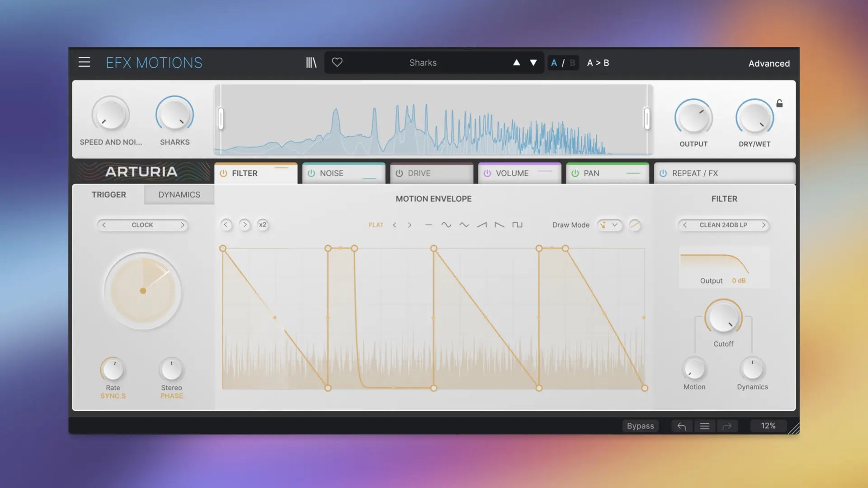Switch to preset slot B
This screenshot has height=488, width=868.
[572, 63]
